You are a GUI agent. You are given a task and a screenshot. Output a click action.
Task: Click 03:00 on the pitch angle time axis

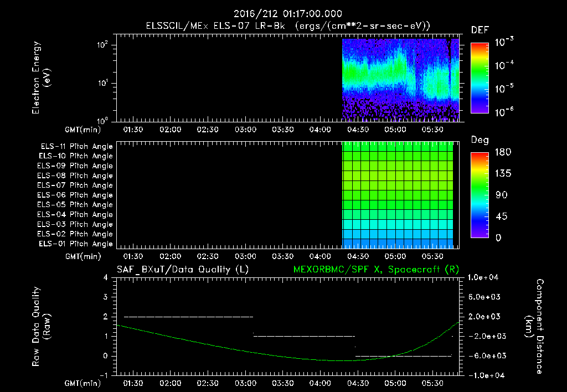[245, 256]
